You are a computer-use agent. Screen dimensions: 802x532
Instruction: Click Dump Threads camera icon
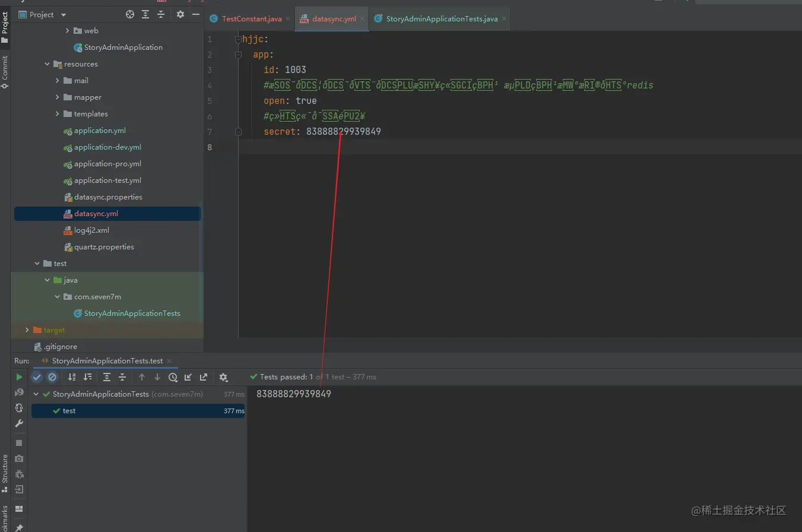tap(19, 458)
